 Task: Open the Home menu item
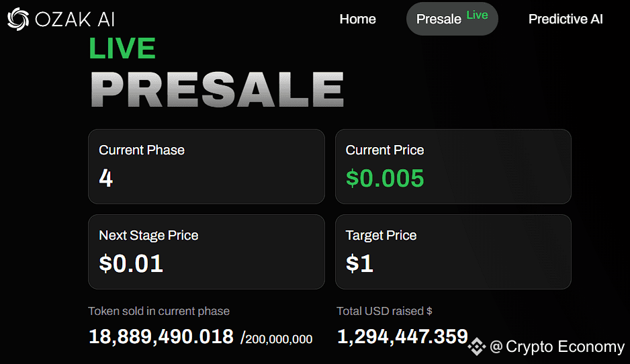pyautogui.click(x=357, y=19)
